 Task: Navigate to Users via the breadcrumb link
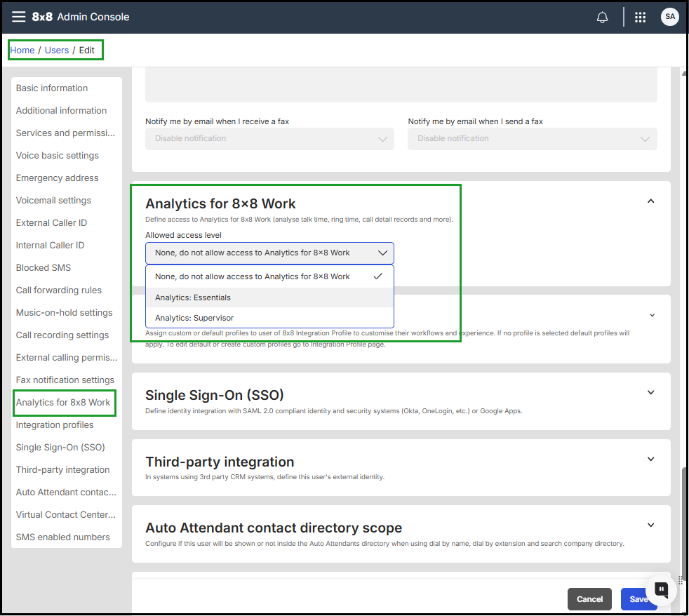57,50
